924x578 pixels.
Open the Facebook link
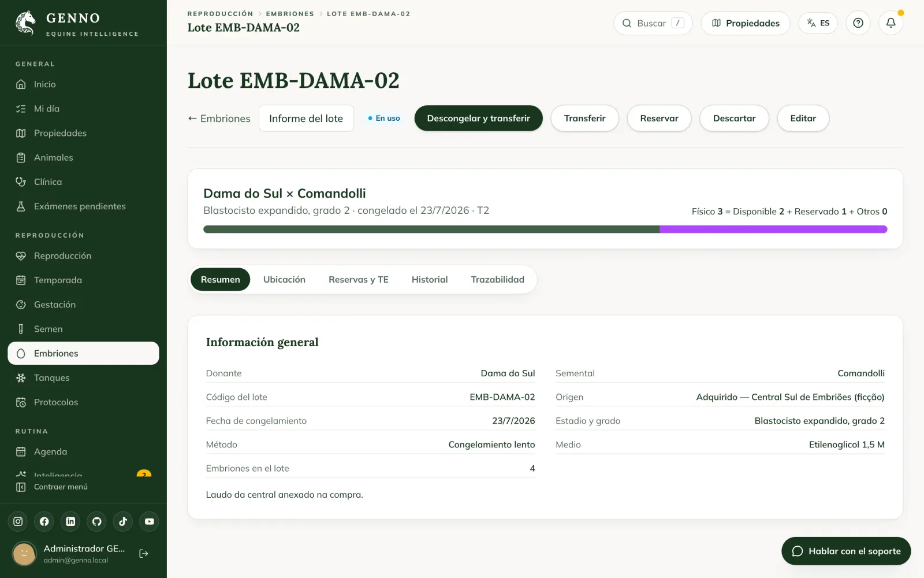coord(44,521)
